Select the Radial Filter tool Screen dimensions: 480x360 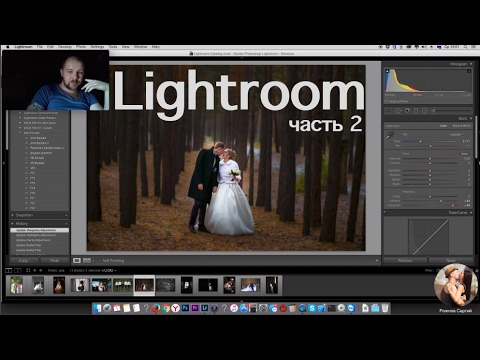click(425, 110)
